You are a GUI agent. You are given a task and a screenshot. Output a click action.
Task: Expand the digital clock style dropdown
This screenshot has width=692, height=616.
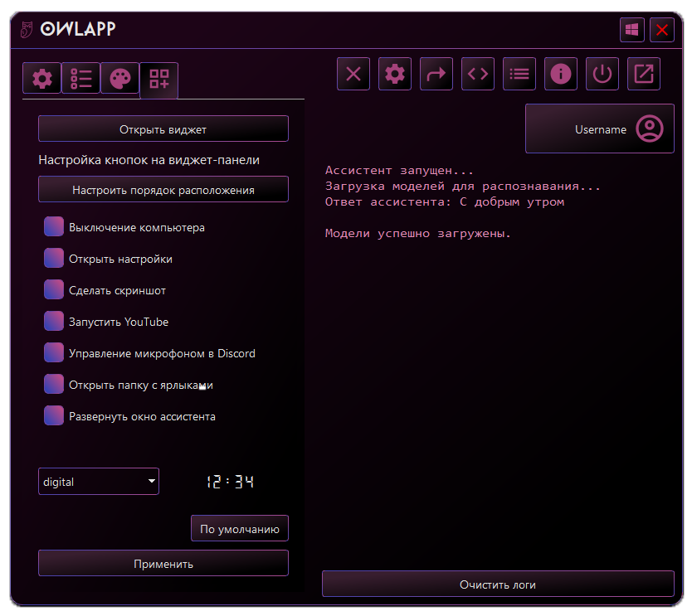(99, 481)
